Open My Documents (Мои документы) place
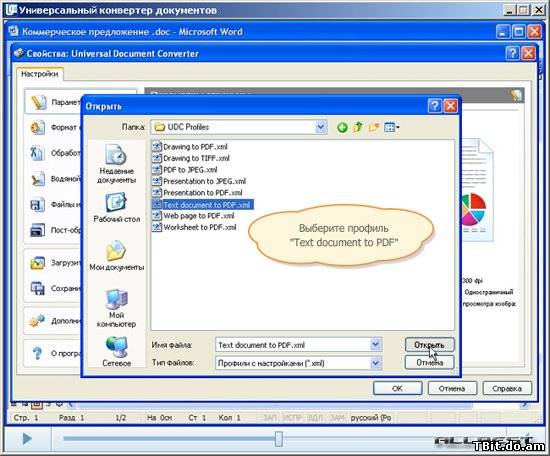 click(x=116, y=256)
